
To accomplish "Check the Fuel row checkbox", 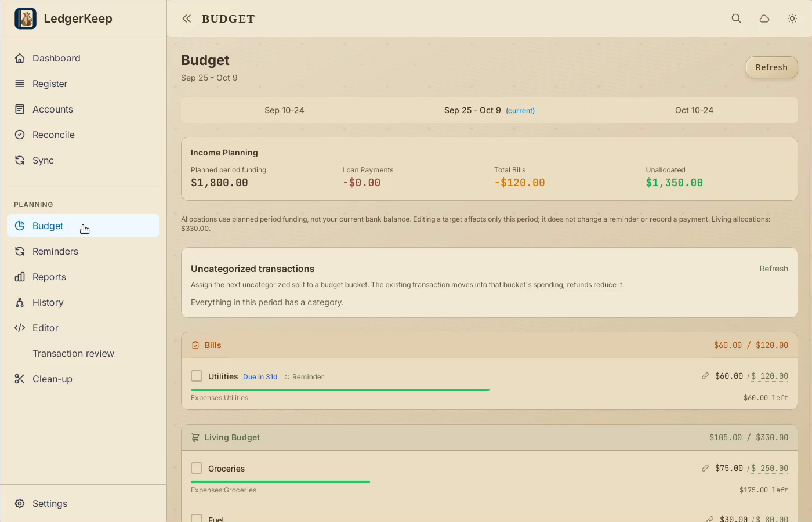I will 197,518.
